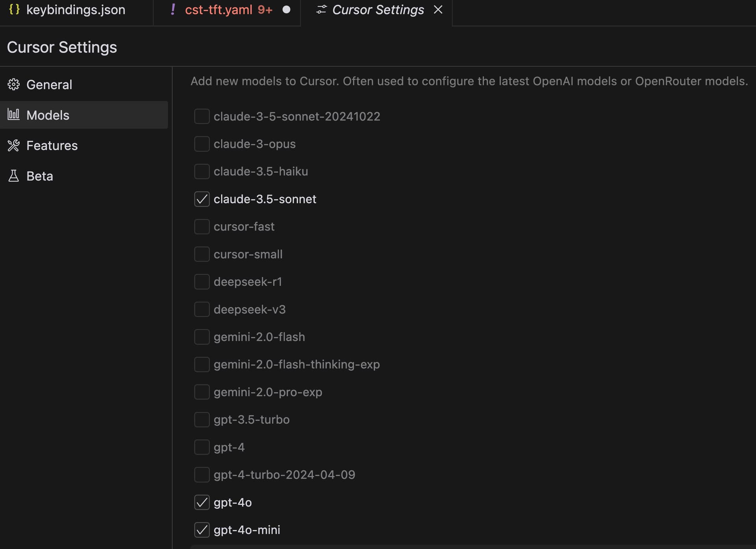Click the keybindings.json braces file icon
The width and height of the screenshot is (756, 549).
click(x=14, y=9)
